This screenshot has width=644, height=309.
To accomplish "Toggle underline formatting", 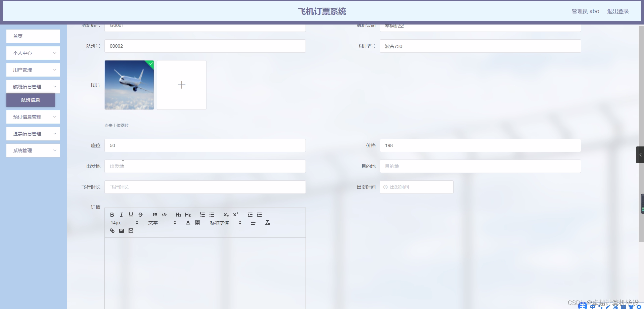I will pyautogui.click(x=131, y=215).
